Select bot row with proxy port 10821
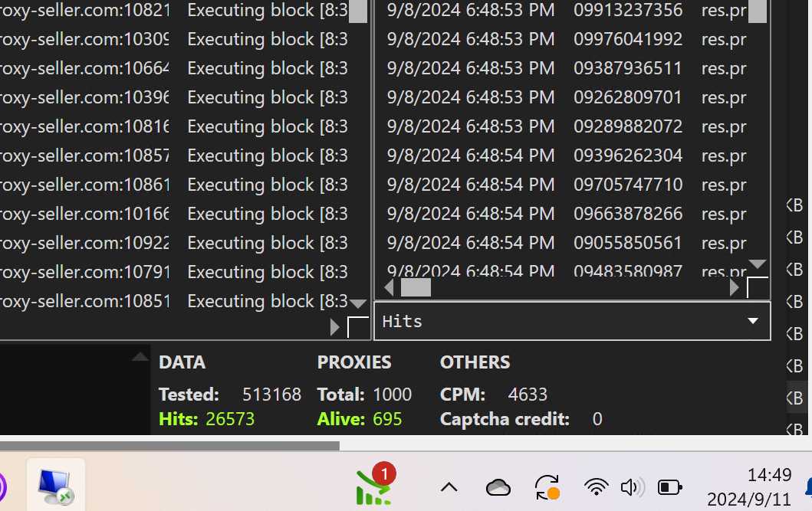The height and width of the screenshot is (511, 812). [x=174, y=10]
